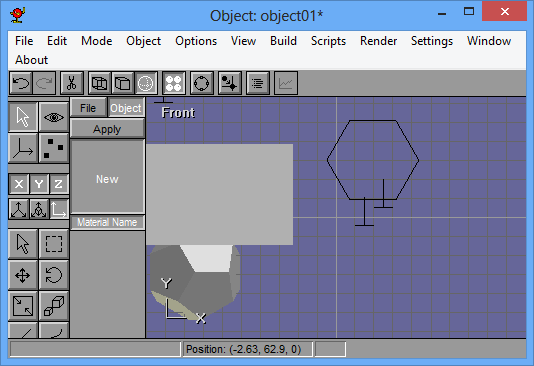This screenshot has width=534, height=366.
Task: Pick the stacked cubes tool icon
Action: (54, 306)
